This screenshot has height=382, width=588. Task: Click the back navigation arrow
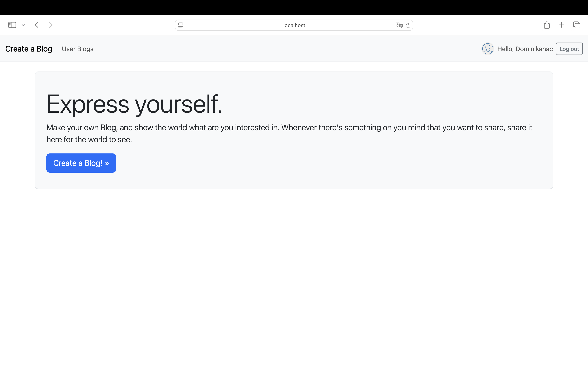pos(37,25)
